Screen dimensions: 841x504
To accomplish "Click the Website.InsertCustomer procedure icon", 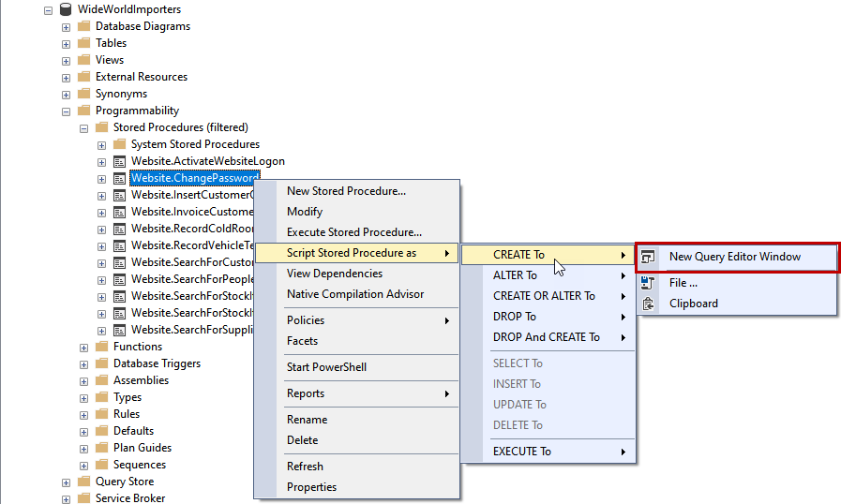I will [120, 195].
